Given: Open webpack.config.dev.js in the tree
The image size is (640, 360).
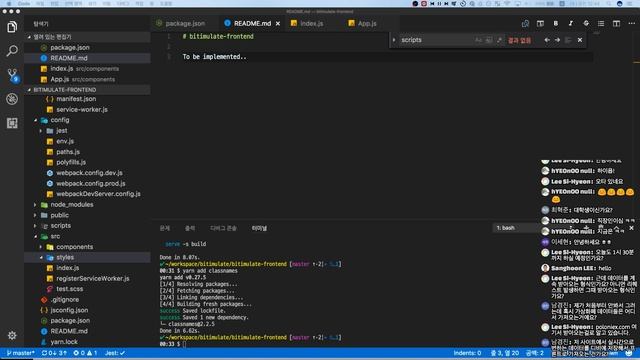Looking at the screenshot, I should coord(89,173).
